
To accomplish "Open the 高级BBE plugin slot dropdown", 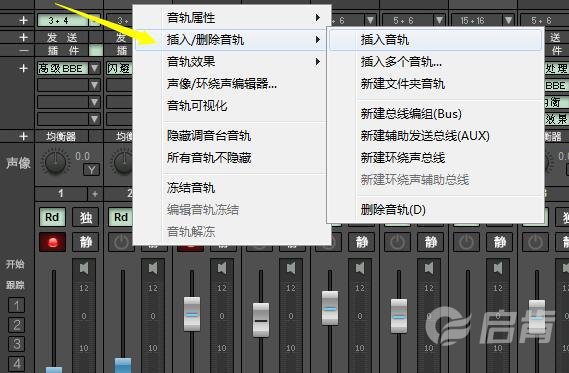I will 94,68.
